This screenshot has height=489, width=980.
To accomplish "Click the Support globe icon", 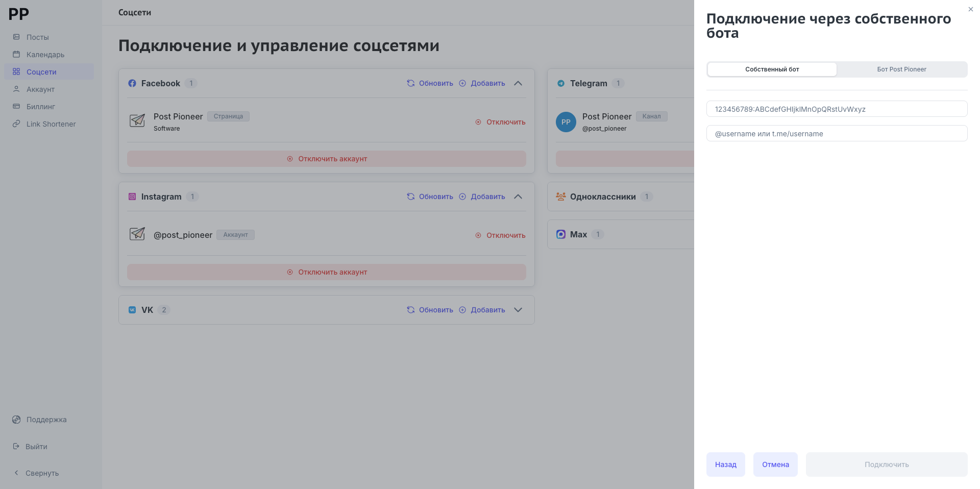I will [16, 420].
